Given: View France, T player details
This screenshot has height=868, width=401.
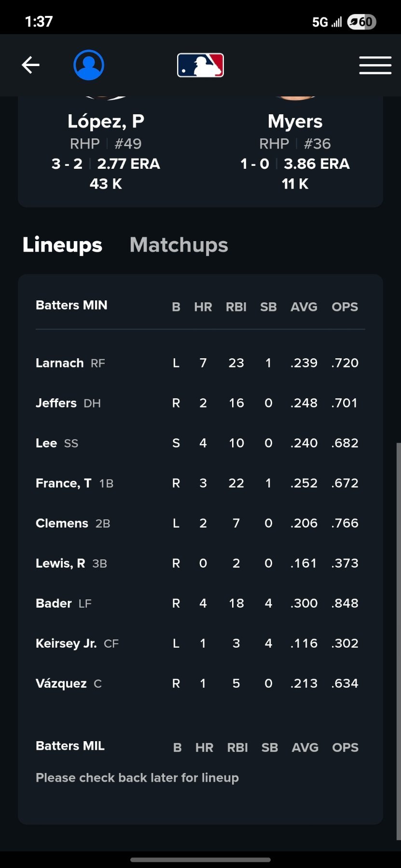Looking at the screenshot, I should tap(64, 483).
